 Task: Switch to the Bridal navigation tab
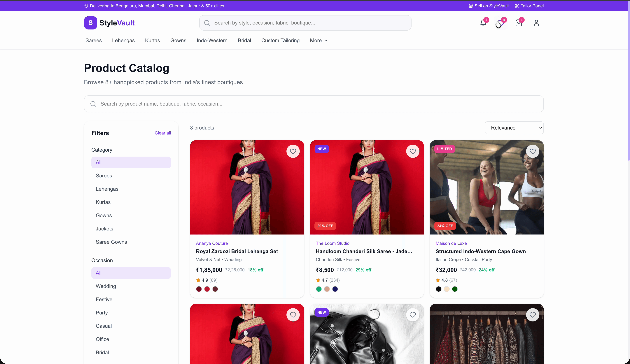[x=244, y=40]
